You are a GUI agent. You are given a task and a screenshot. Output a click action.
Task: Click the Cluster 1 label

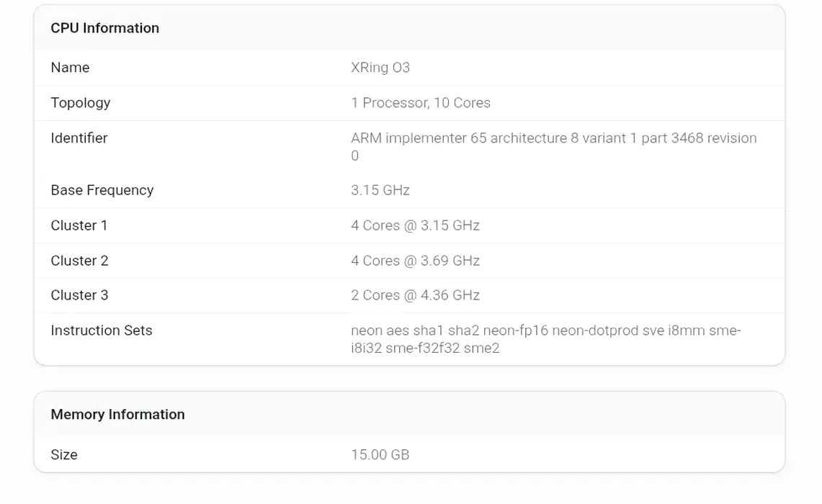79,225
